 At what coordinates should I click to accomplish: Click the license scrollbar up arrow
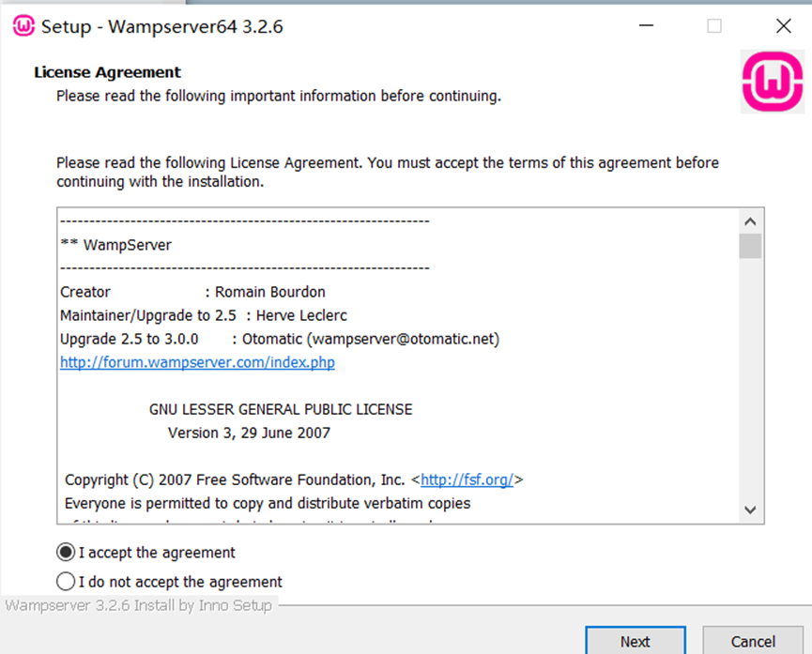tap(750, 221)
